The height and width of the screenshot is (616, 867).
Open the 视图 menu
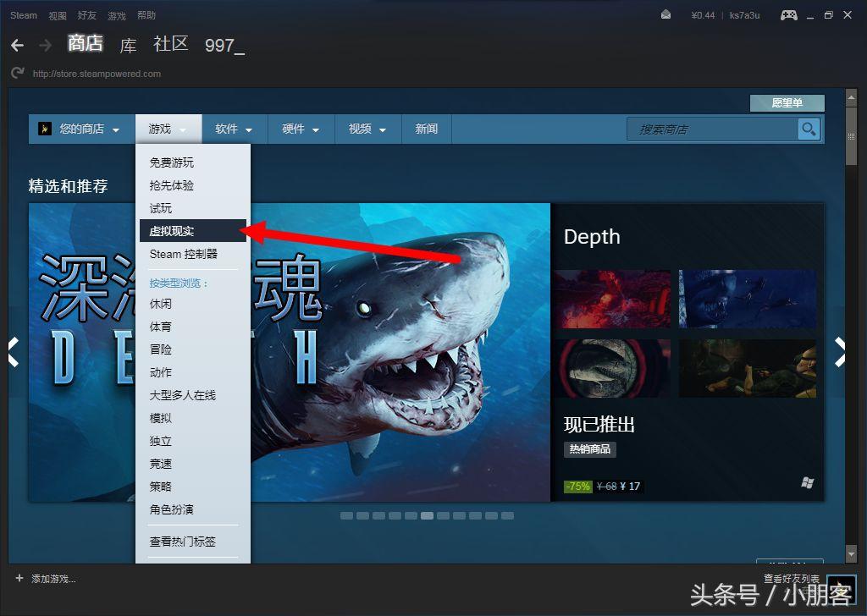pos(58,15)
